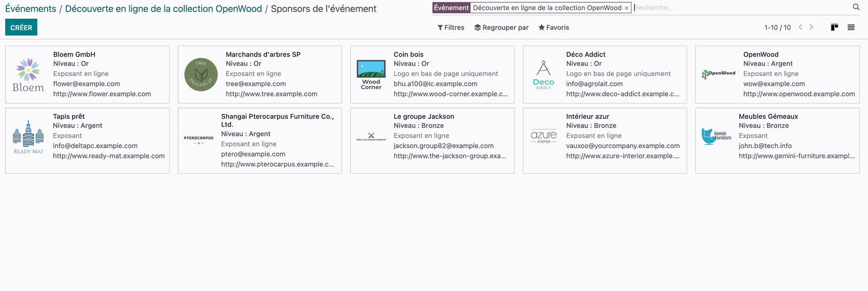The image size is (868, 291).
Task: Click info@agrolait.com email text
Action: click(x=594, y=84)
